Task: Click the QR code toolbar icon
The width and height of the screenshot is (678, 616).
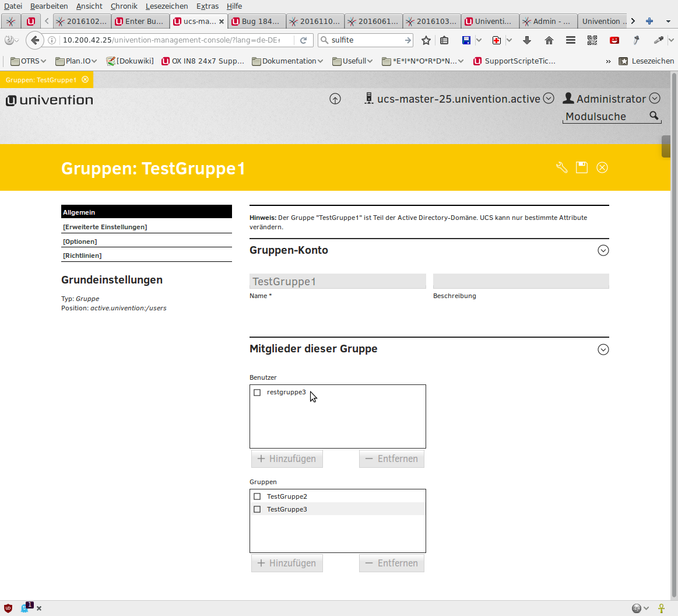Action: pyautogui.click(x=592, y=40)
